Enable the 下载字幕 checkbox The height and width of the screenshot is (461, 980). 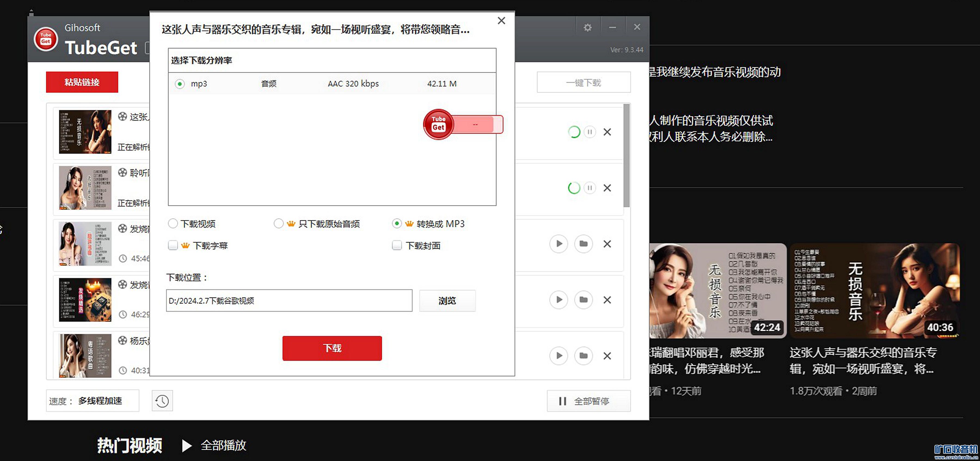click(x=173, y=245)
